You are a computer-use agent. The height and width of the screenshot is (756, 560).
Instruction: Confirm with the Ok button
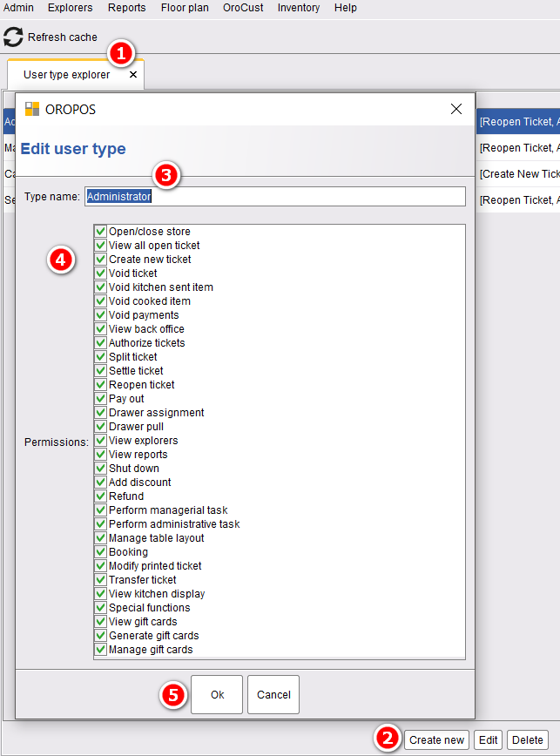(x=217, y=694)
